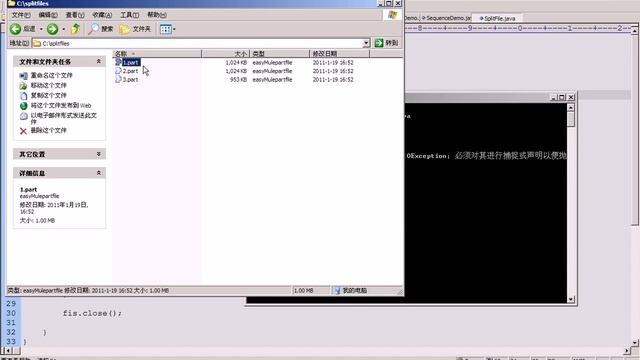Click Move this file link
The image size is (640, 360).
pyautogui.click(x=49, y=85)
